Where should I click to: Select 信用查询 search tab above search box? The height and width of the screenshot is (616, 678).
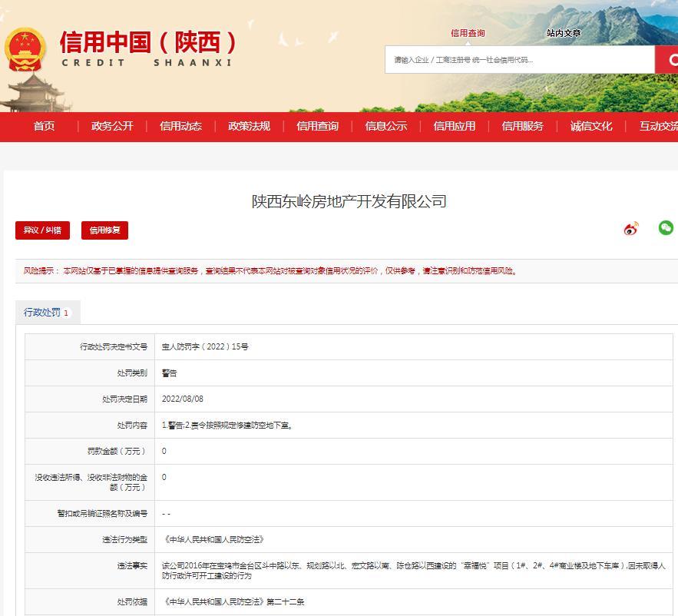pyautogui.click(x=468, y=33)
